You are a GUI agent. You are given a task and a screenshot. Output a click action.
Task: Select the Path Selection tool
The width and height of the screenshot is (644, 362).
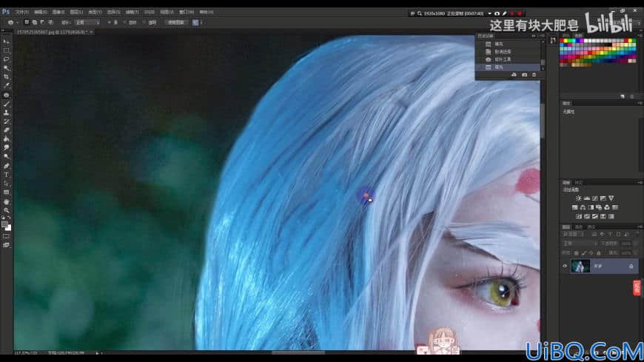tap(6, 184)
